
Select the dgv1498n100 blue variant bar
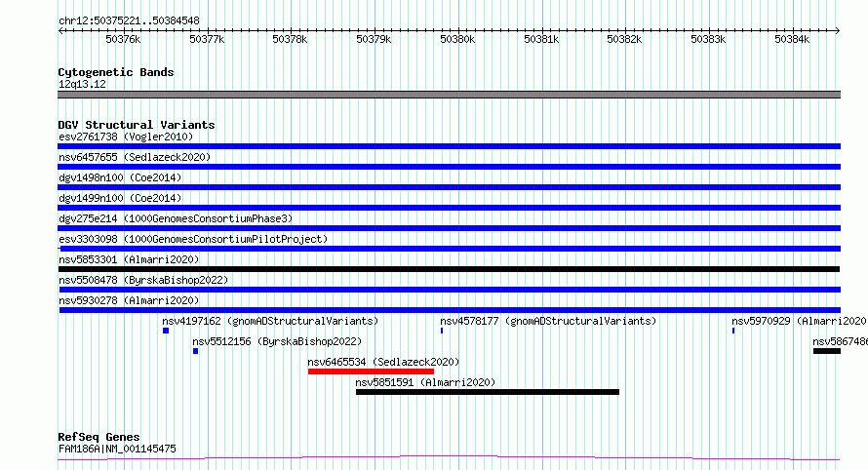click(449, 187)
